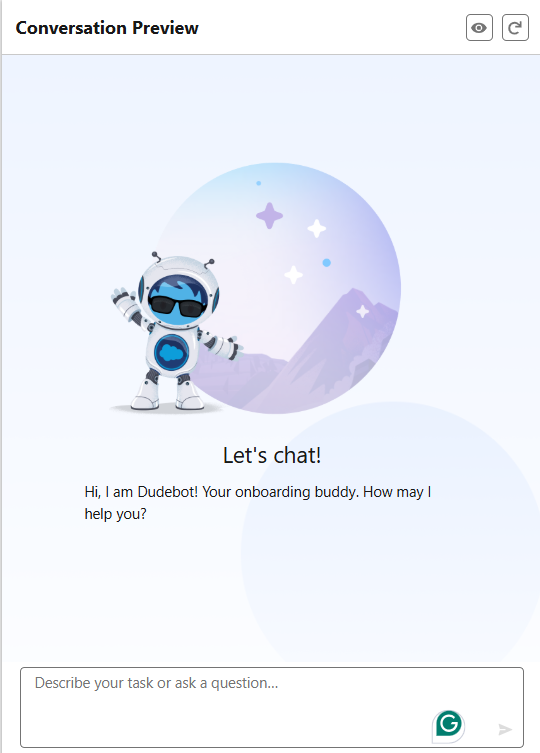Click the robot's raised waving hand
This screenshot has height=753, width=540.
point(121,298)
